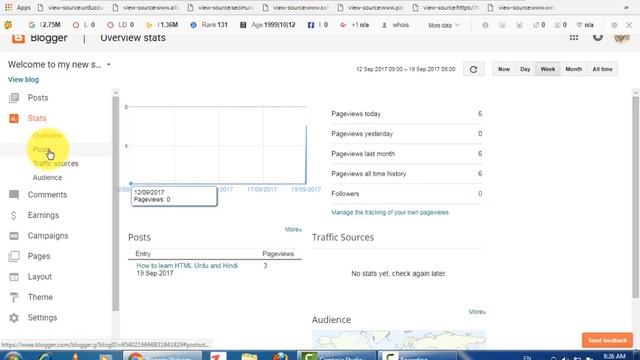Open Manage the tracking of pageviews link

[390, 212]
